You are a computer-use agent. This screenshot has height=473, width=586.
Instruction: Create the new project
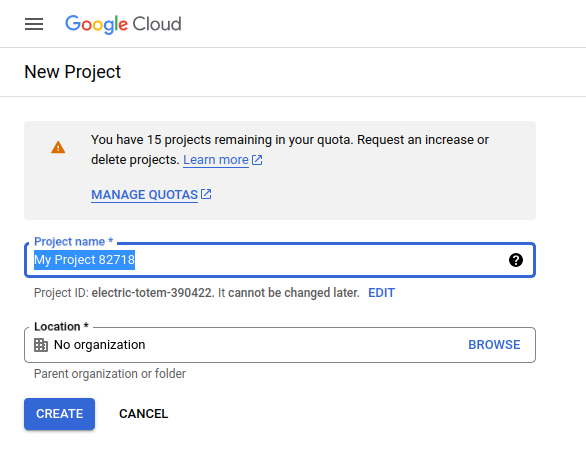tap(59, 414)
